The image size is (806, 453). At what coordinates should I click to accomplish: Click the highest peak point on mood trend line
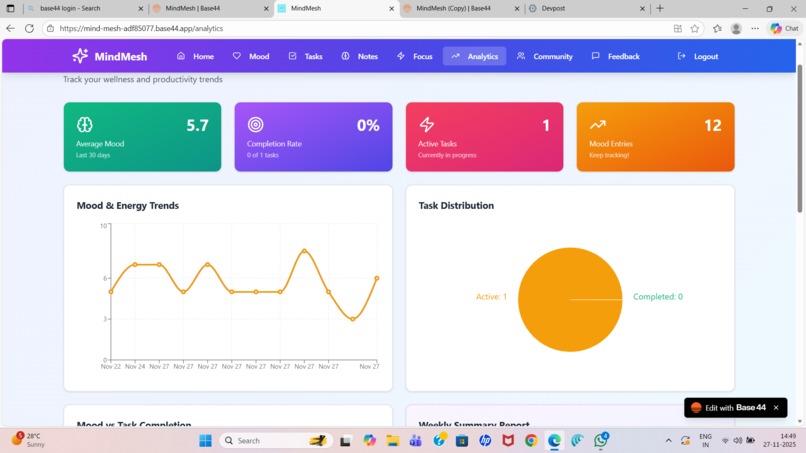[x=304, y=251]
